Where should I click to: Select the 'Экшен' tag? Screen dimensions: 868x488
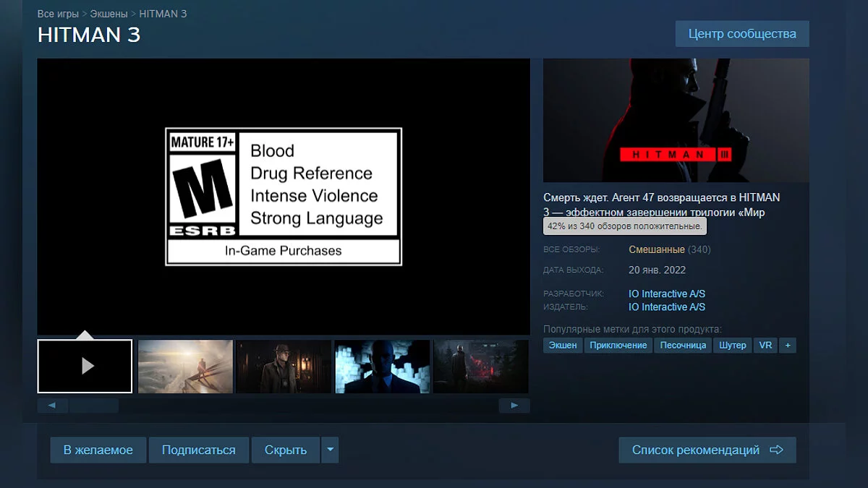[x=563, y=346]
